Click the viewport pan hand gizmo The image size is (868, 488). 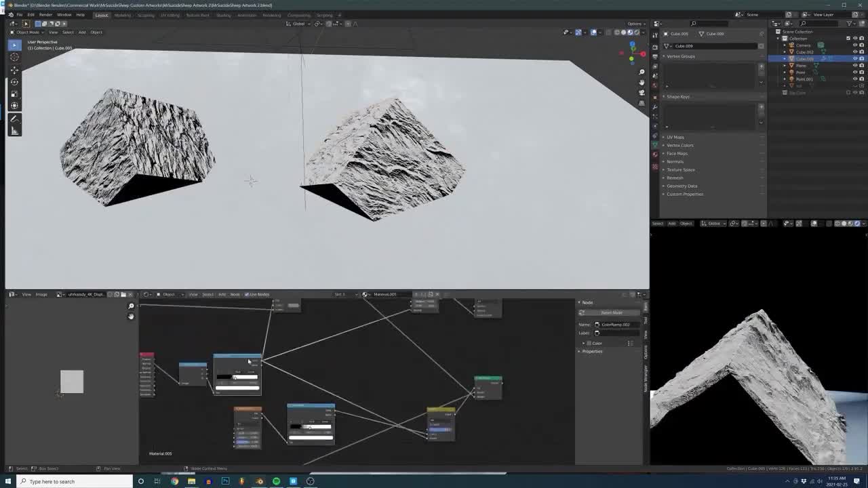click(x=642, y=82)
